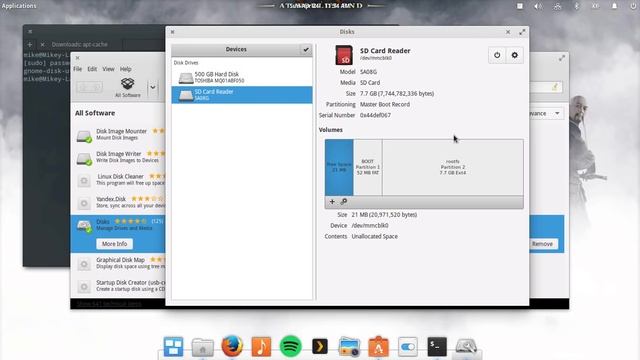Select Linux Disk Cleaner entry
This screenshot has width=640, height=360.
pyautogui.click(x=118, y=180)
